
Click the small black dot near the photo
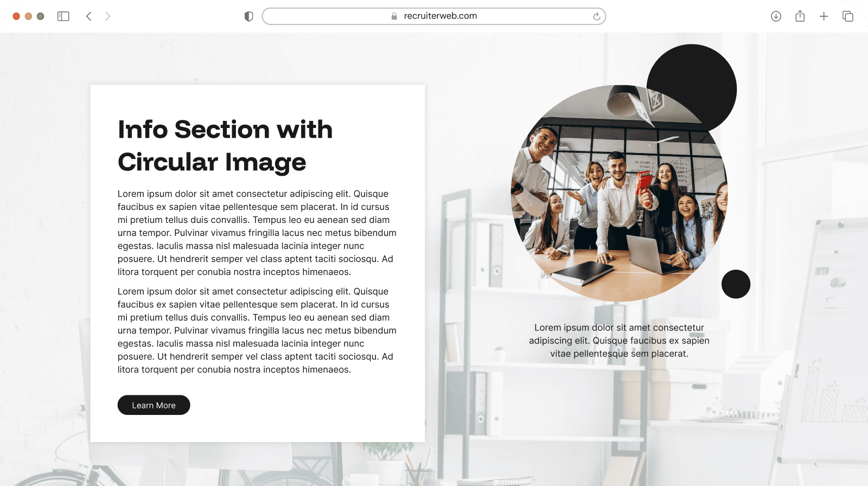pos(736,284)
